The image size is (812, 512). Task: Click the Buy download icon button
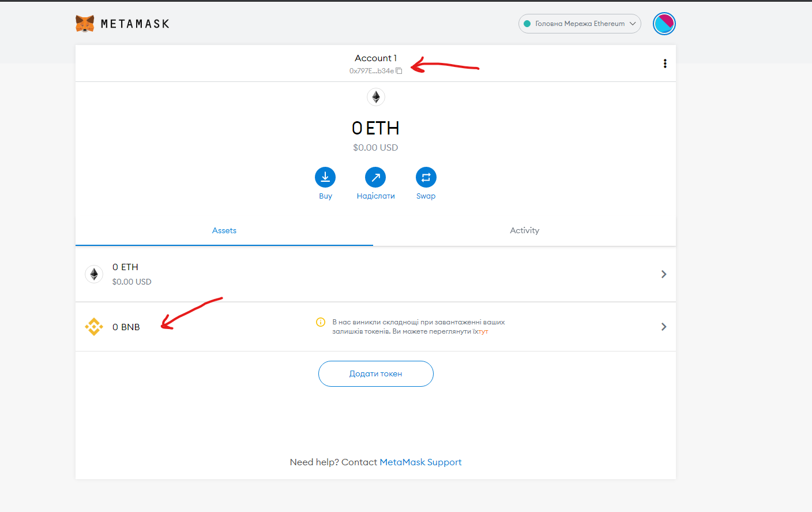click(x=325, y=177)
